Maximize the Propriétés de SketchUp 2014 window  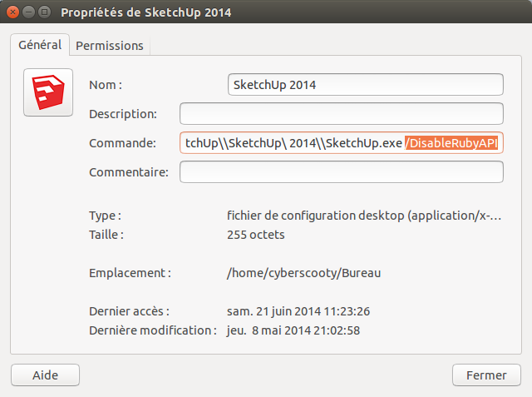click(x=44, y=12)
